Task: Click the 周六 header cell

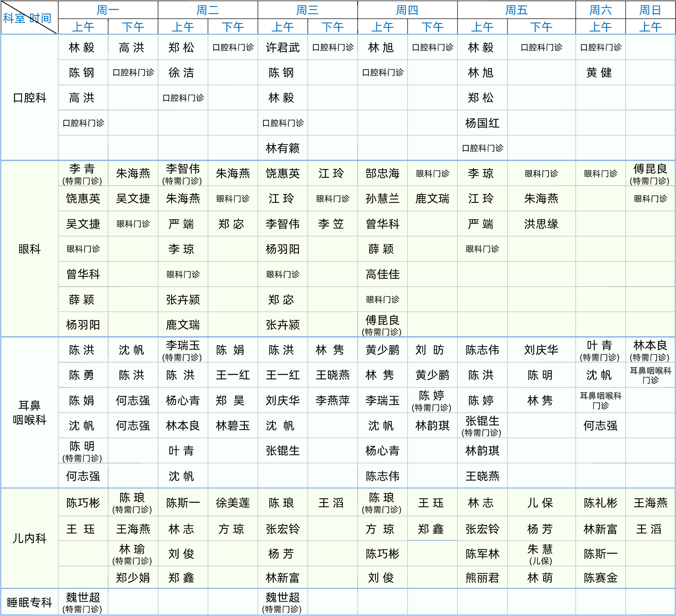Action: (x=600, y=10)
